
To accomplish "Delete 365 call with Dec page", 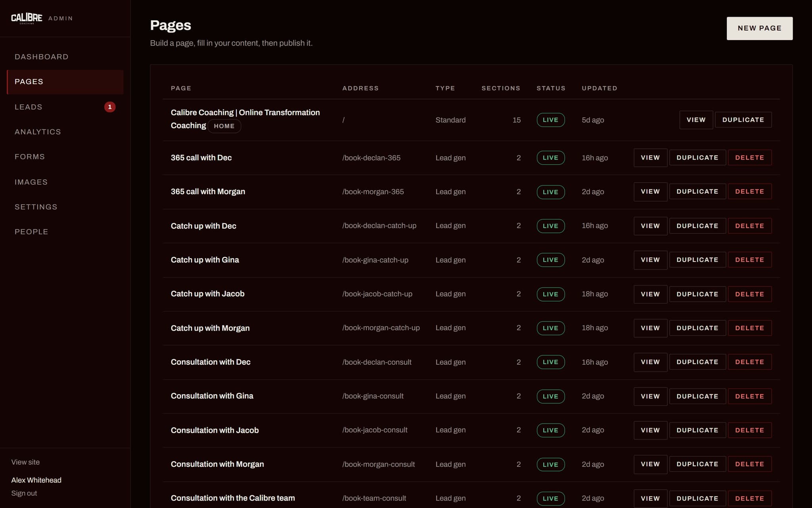I will tap(749, 158).
